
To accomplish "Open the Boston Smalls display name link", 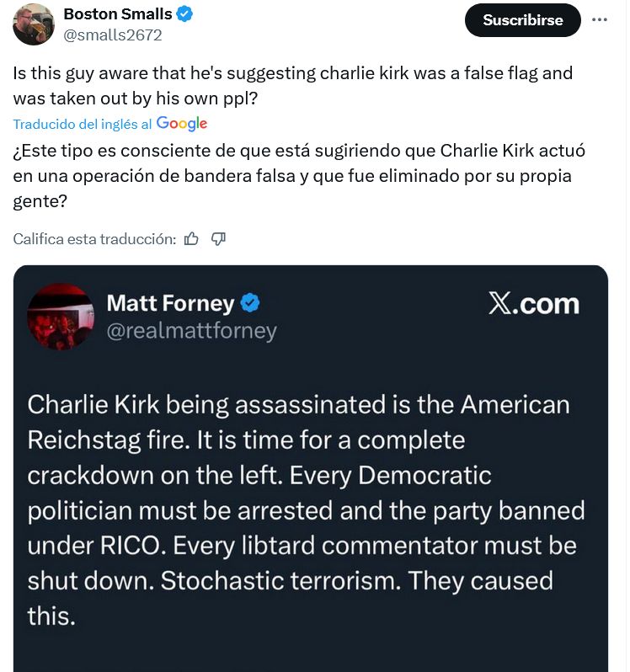I will point(118,14).
